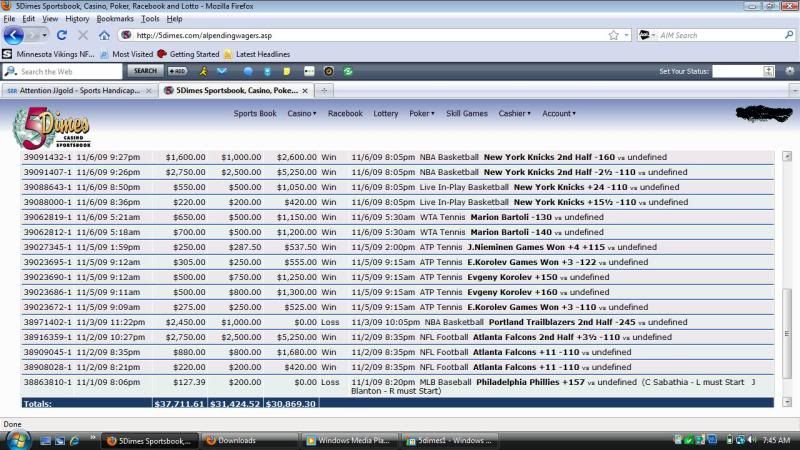800x450 pixels.
Task: Open the recent pages dropdown beside Back/Forward
Action: [45, 35]
